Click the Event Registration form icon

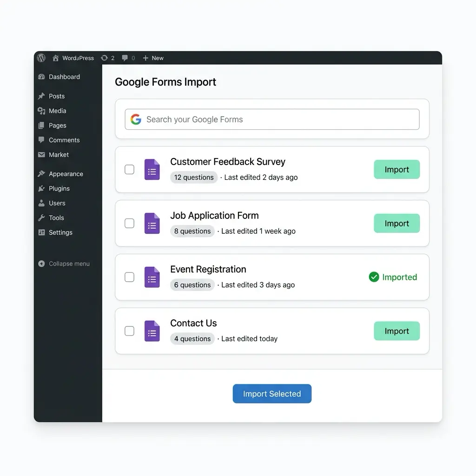152,277
